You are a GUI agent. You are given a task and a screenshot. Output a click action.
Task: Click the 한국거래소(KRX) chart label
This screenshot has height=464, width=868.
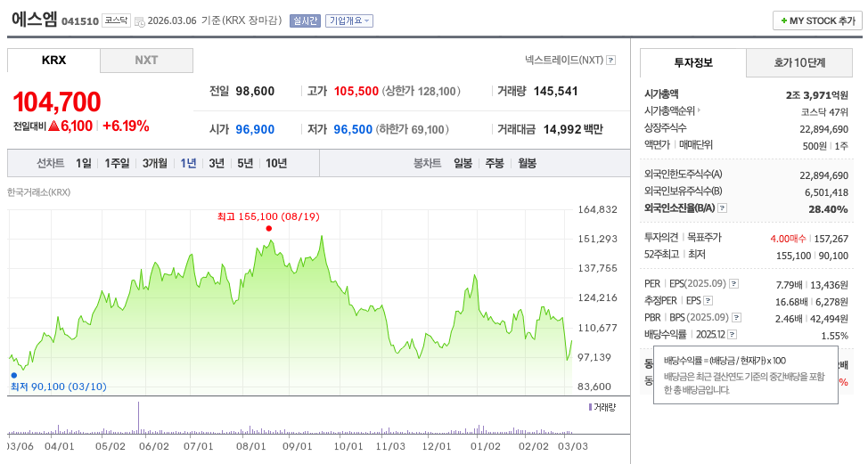pyautogui.click(x=38, y=192)
